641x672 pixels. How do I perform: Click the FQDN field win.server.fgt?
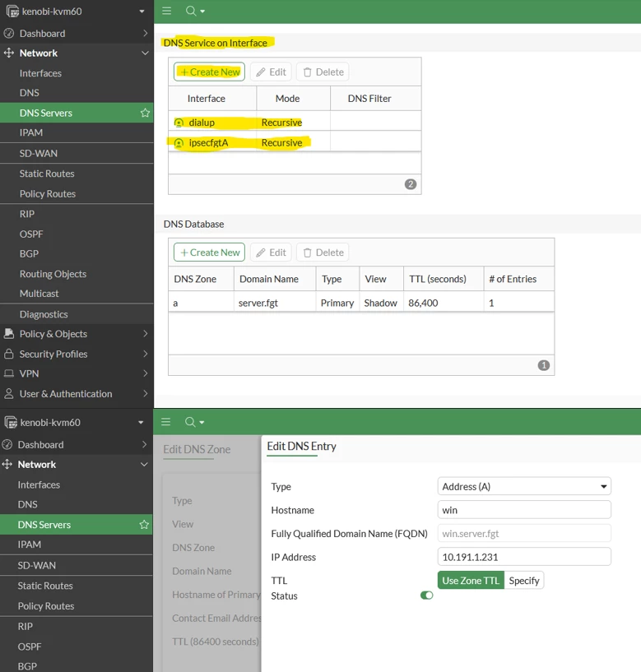[524, 534]
